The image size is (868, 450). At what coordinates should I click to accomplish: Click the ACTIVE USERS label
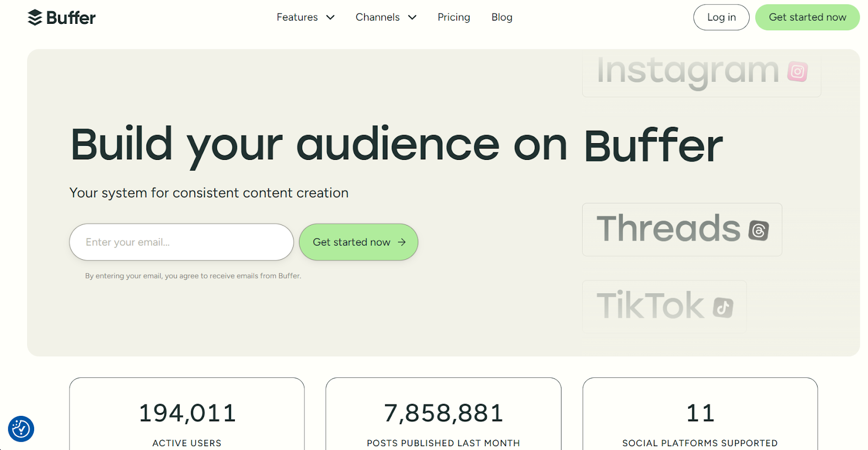click(x=187, y=443)
